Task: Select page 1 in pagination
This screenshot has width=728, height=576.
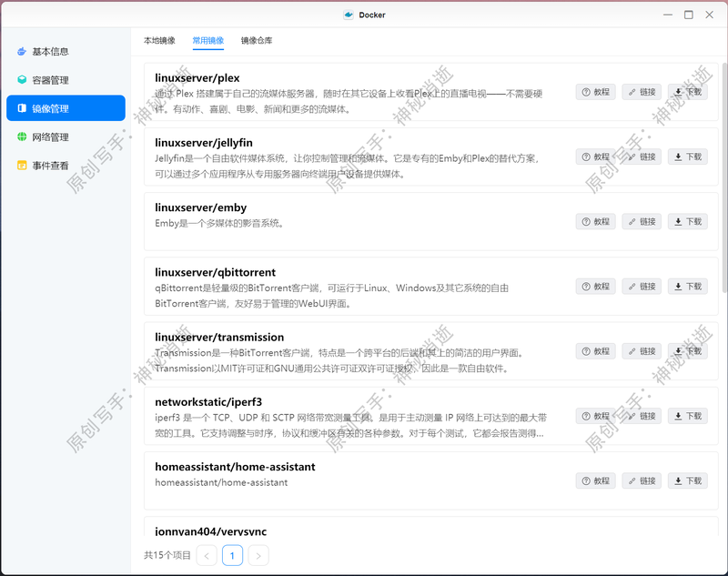Action: [233, 555]
